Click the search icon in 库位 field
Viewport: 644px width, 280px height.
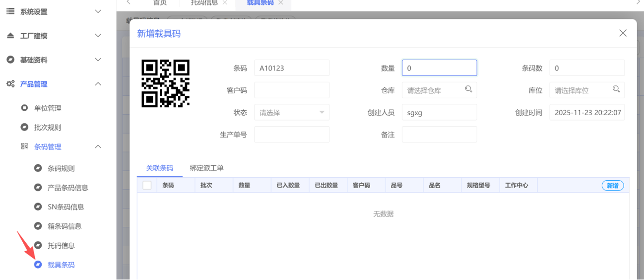pos(616,89)
